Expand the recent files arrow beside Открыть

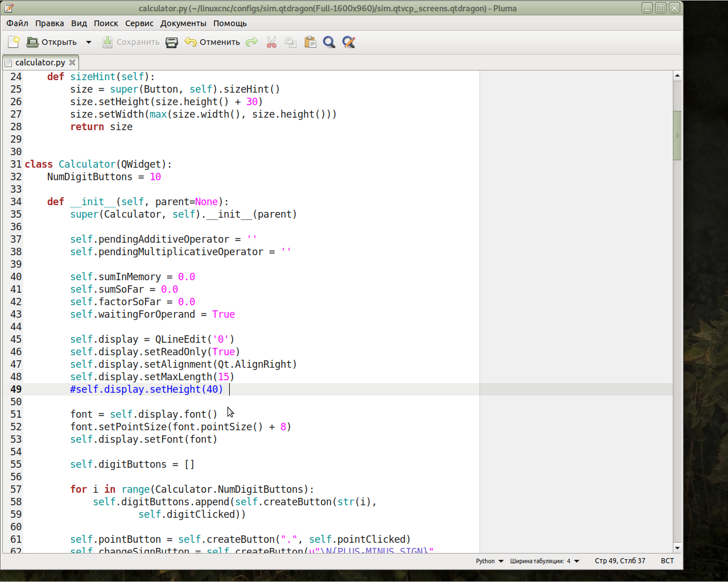(x=89, y=42)
